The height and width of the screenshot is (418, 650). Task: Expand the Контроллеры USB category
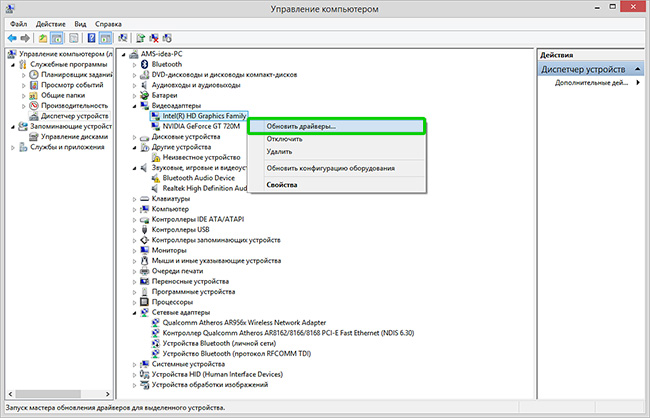(x=134, y=230)
